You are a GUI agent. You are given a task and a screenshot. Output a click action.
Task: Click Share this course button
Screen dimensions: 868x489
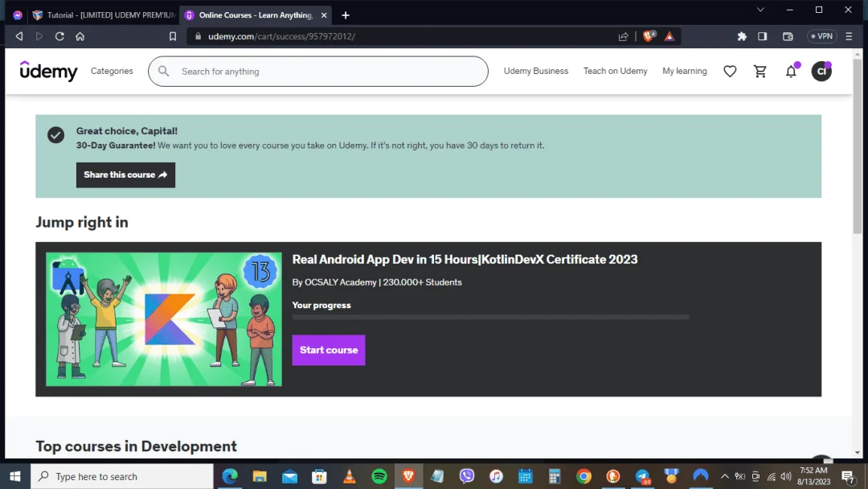point(125,175)
